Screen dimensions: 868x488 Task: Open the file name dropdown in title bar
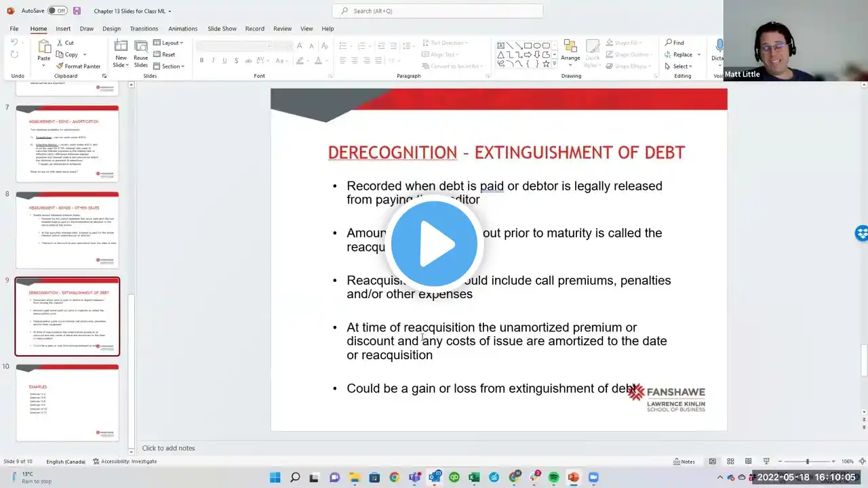[170, 11]
